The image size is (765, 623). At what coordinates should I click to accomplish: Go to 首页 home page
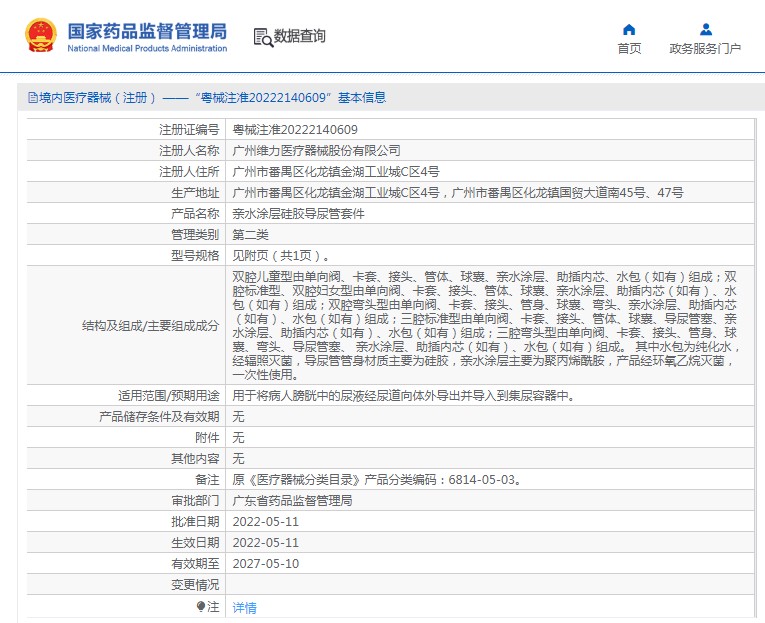(629, 49)
